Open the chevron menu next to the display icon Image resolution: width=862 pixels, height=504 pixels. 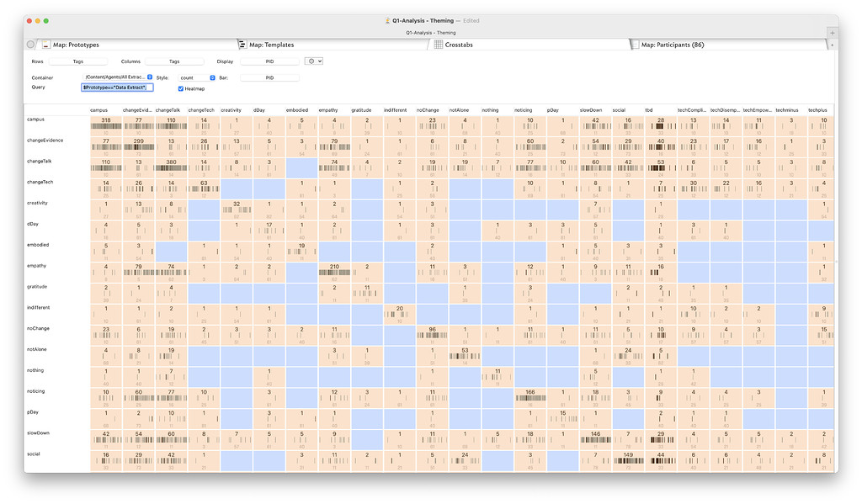[320, 60]
